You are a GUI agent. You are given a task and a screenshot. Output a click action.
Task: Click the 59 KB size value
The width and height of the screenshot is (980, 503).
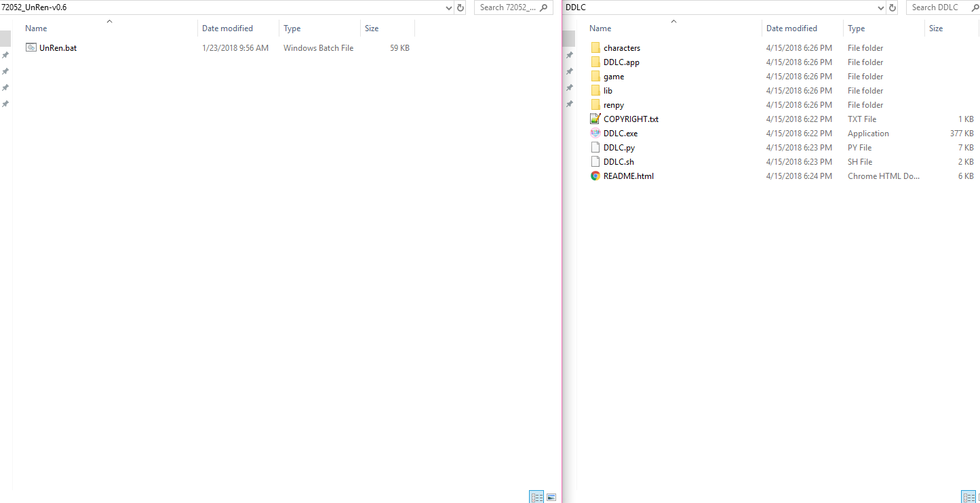(399, 48)
